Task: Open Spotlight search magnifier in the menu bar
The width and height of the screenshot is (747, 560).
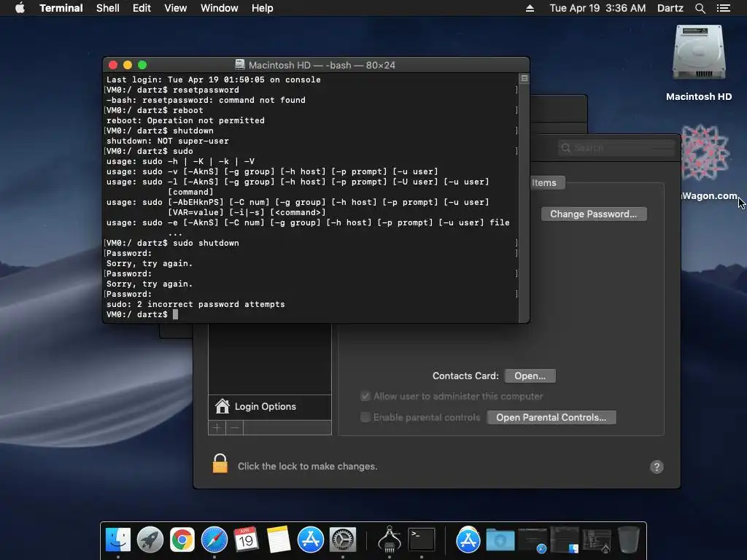Action: point(700,8)
